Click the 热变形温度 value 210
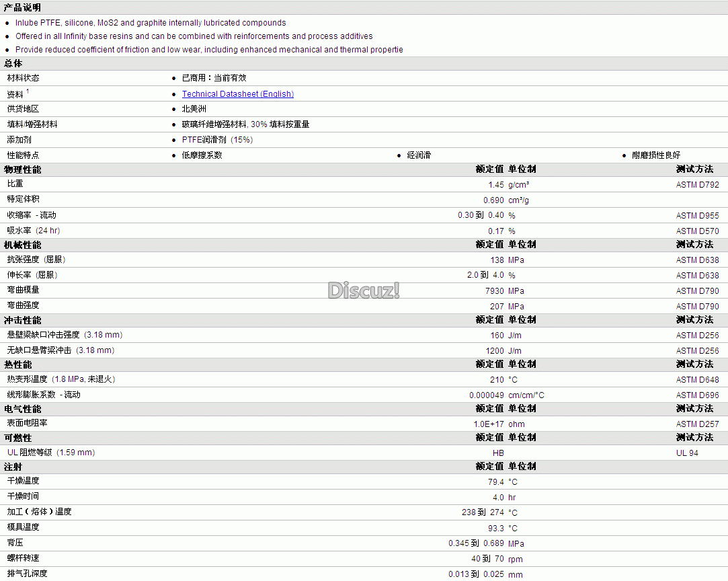Screen dimensions: 728x581 point(497,379)
